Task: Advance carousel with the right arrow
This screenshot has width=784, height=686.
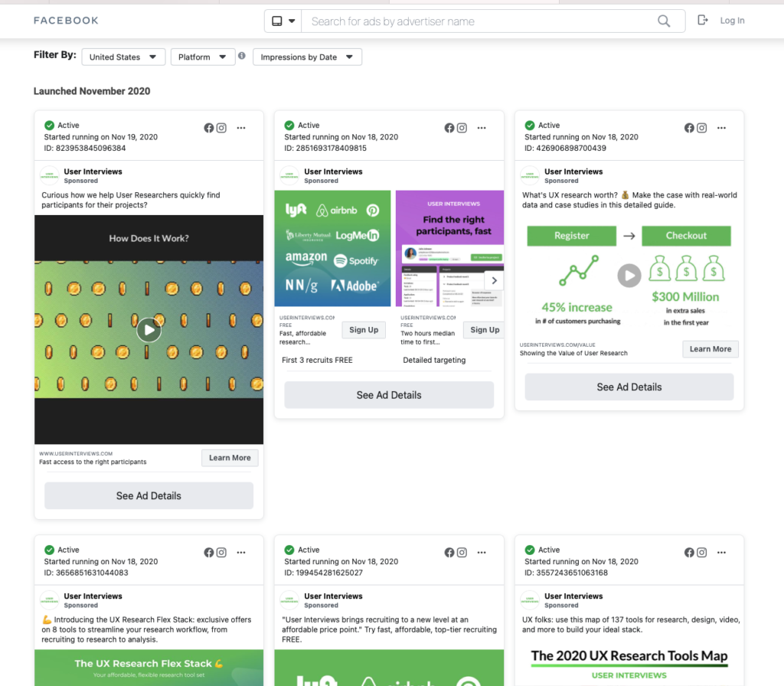Action: (495, 281)
